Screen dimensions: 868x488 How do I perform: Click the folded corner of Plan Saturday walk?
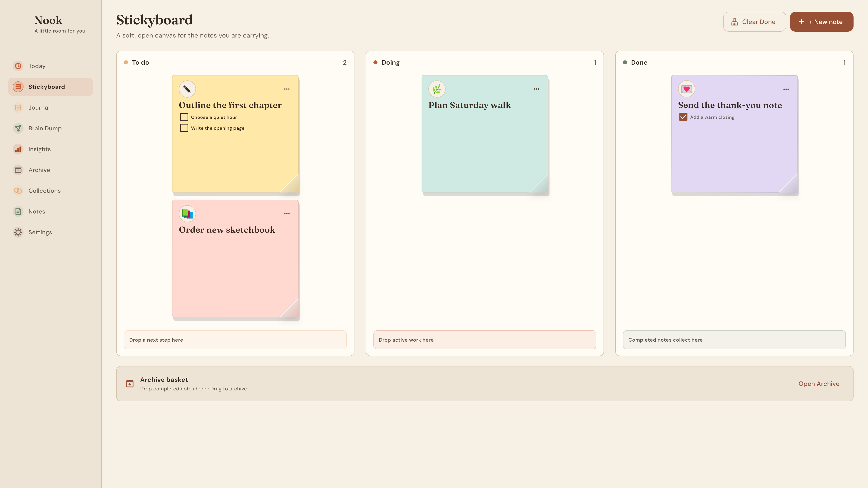(x=541, y=185)
